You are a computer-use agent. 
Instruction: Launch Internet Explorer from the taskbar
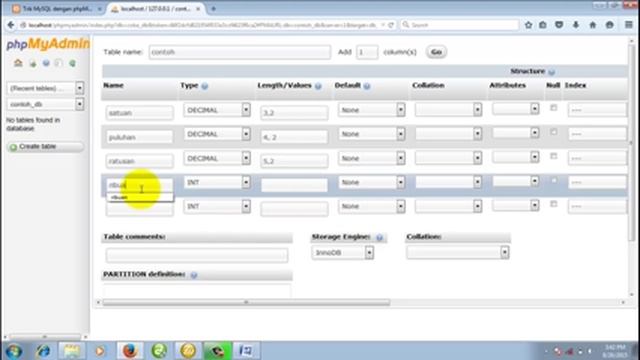click(x=43, y=351)
